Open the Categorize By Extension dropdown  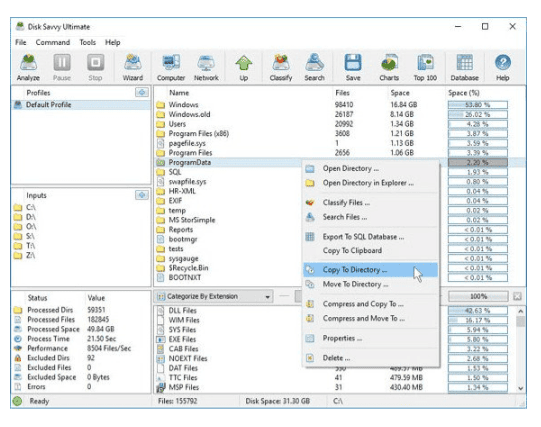(215, 296)
